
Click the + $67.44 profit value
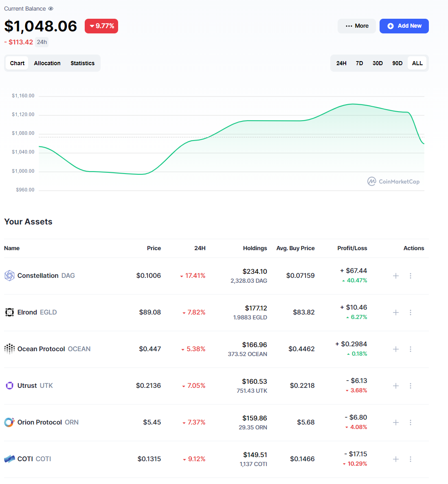(354, 271)
